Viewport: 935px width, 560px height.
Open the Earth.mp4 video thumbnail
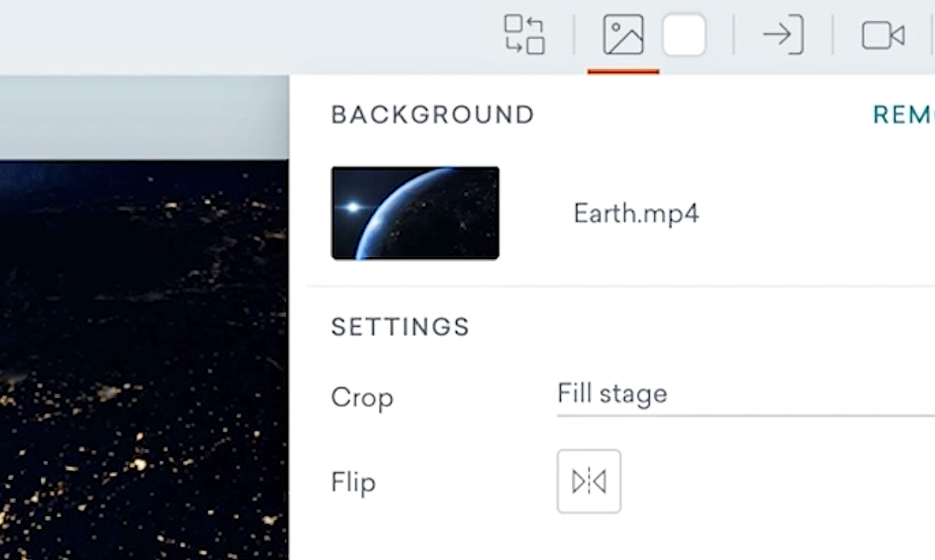pyautogui.click(x=415, y=212)
